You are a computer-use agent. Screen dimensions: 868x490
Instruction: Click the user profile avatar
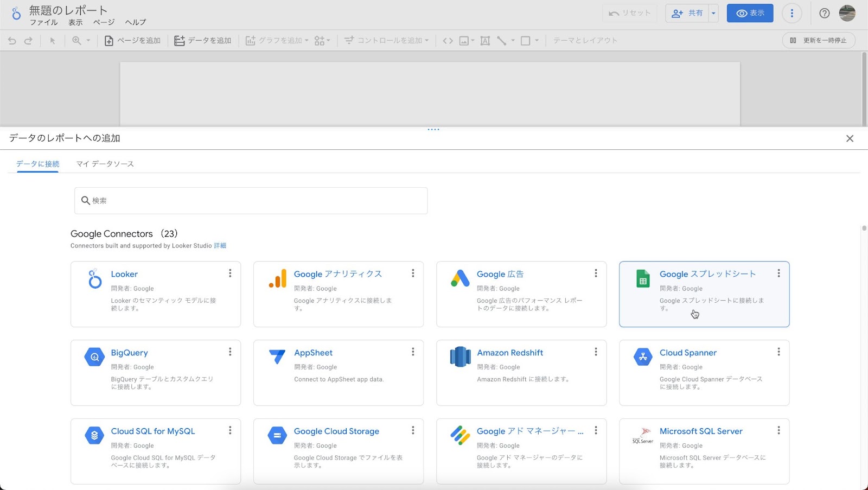pos(847,14)
